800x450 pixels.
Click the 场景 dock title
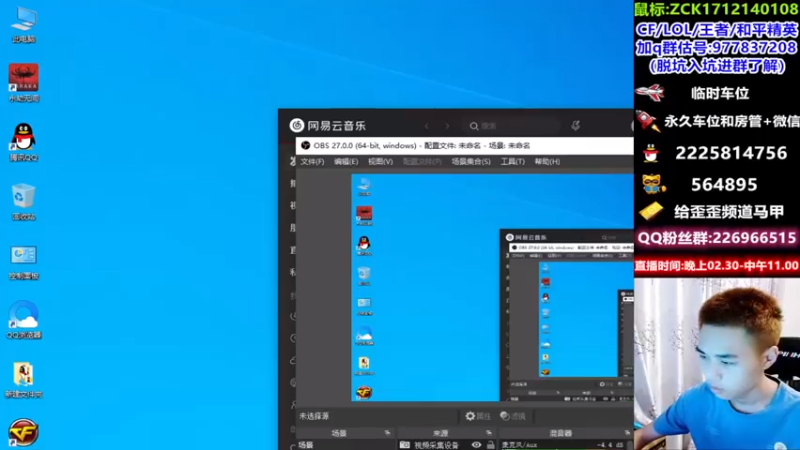tap(339, 433)
